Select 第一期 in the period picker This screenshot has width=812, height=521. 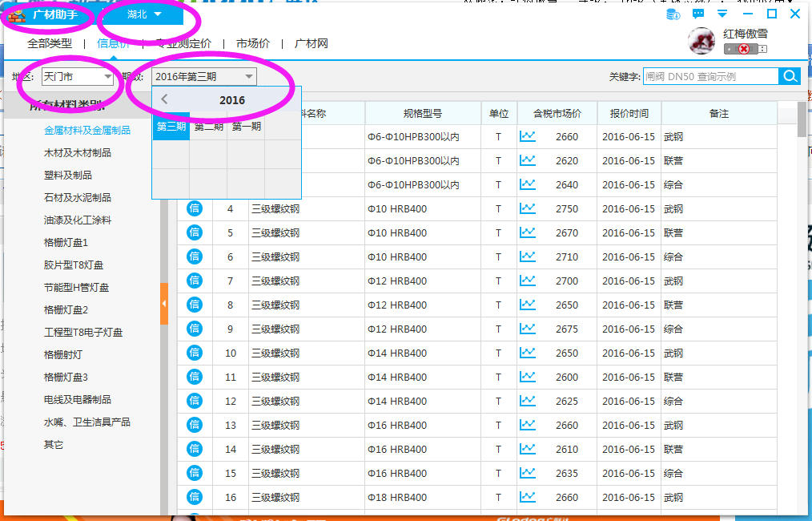[246, 127]
